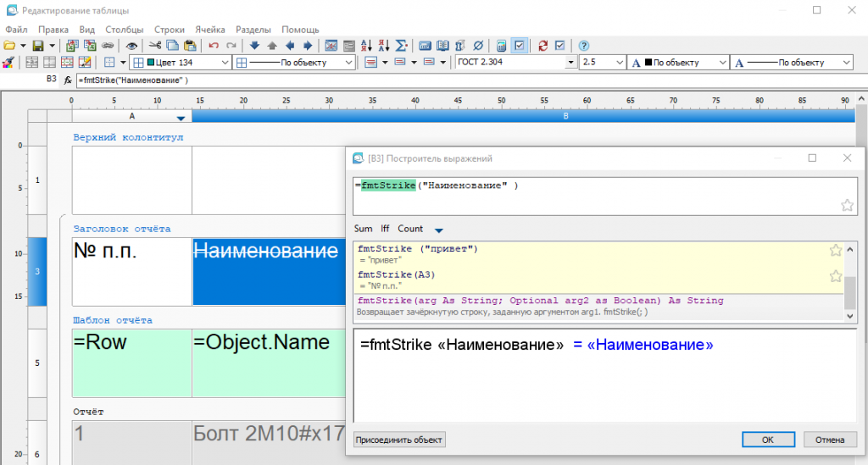Image resolution: width=868 pixels, height=465 pixels.
Task: Click the blue down arrow icon
Action: pyautogui.click(x=254, y=46)
